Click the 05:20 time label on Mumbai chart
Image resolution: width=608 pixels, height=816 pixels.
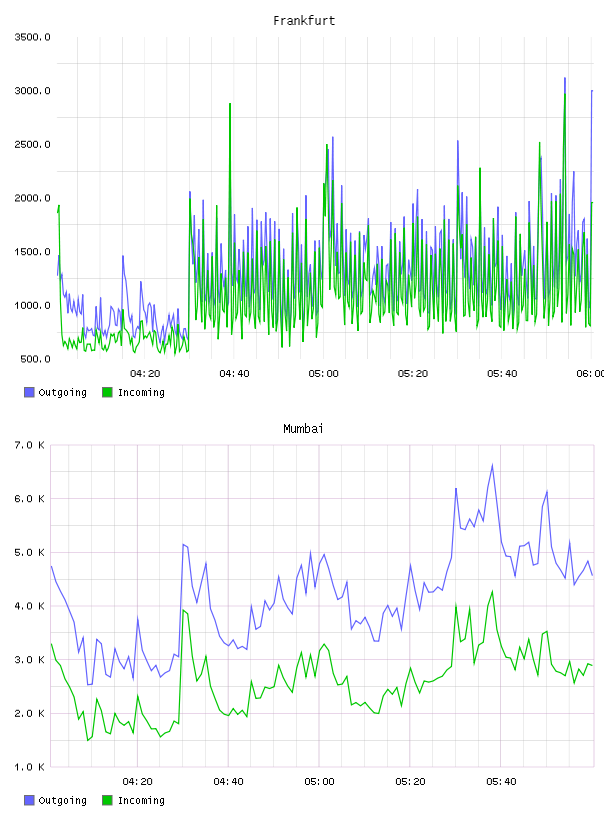coord(410,781)
